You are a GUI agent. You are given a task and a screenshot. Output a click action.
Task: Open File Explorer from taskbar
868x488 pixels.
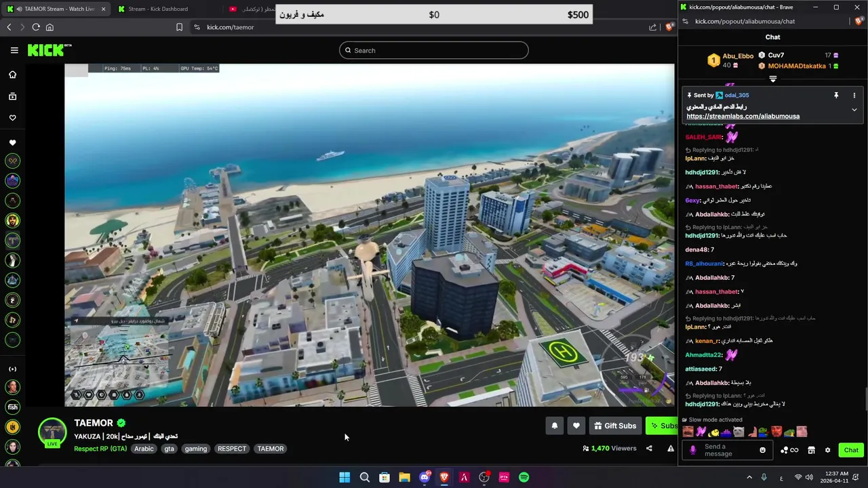[x=404, y=477]
